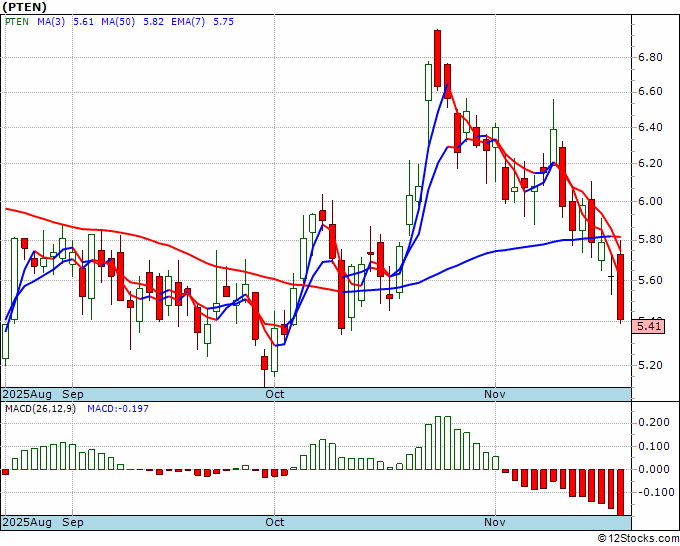Click the 6.00 price axis label
This screenshot has width=680, height=546.
tap(650, 201)
